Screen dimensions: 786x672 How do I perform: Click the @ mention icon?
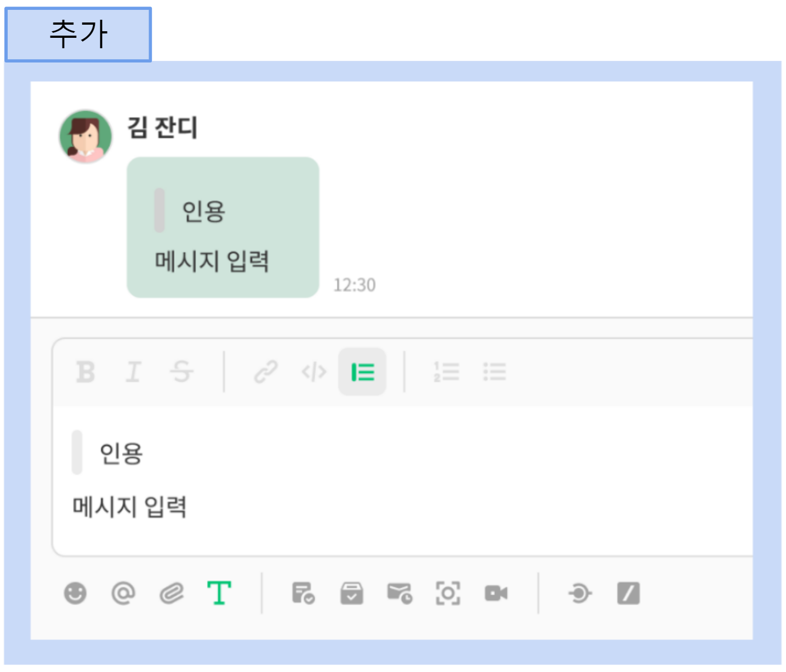coord(123,593)
